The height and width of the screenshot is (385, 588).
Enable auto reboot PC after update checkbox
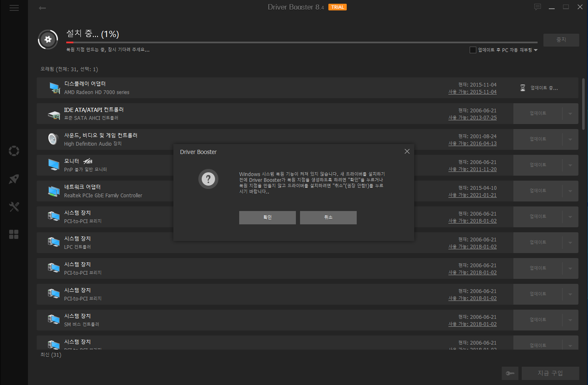pyautogui.click(x=473, y=50)
